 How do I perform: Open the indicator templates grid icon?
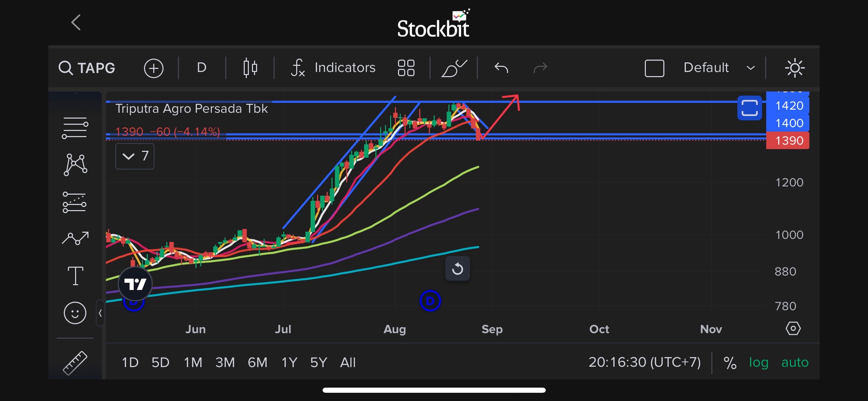(x=406, y=68)
